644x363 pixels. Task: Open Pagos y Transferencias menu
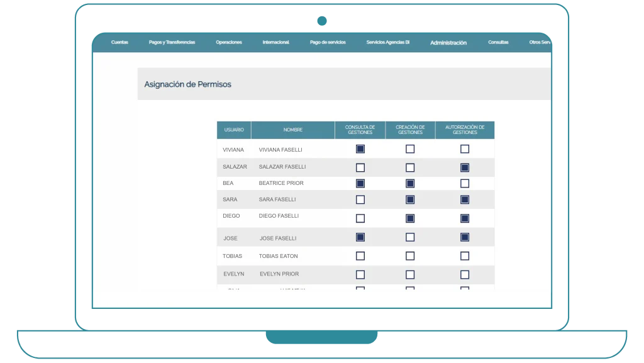point(172,43)
